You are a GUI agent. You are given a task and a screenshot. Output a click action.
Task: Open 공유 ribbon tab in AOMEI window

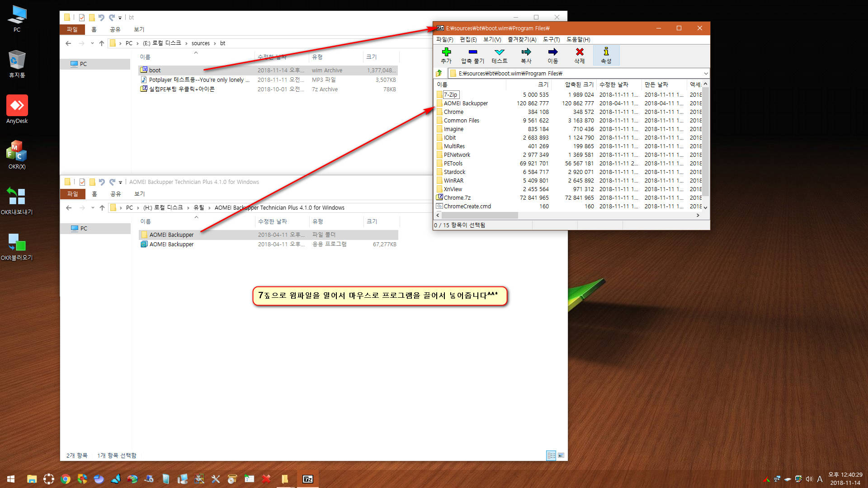tap(116, 194)
